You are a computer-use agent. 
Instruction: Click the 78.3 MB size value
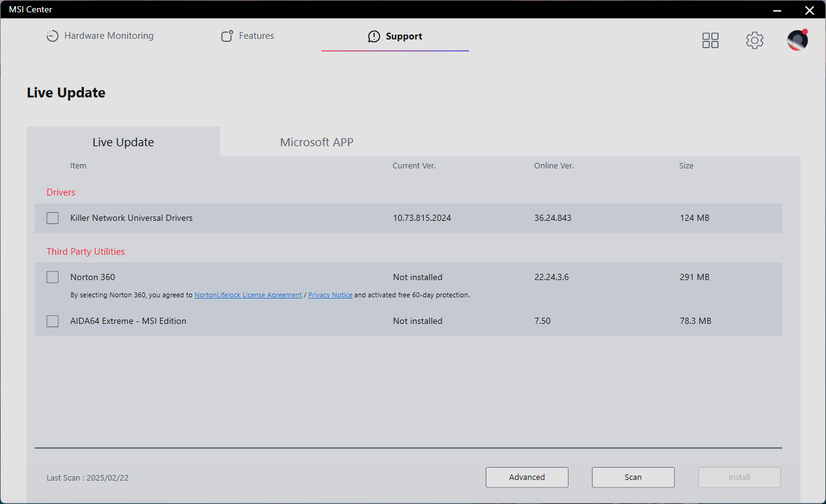click(x=696, y=321)
